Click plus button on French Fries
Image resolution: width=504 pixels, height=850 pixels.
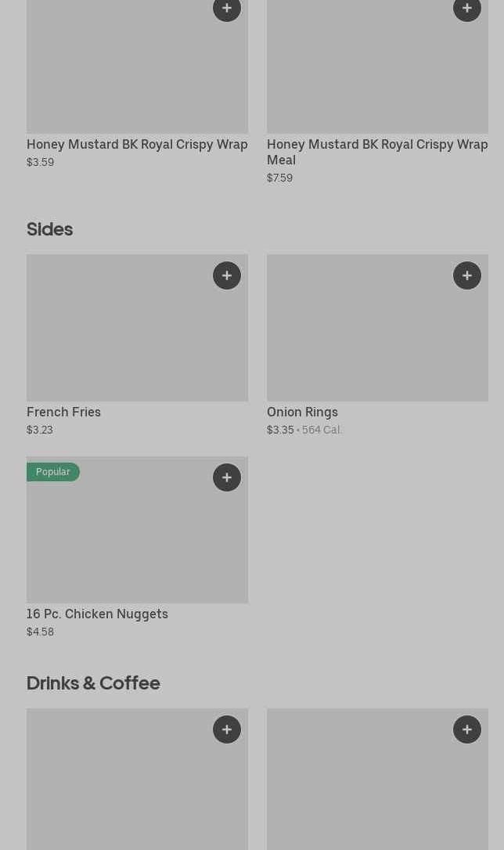[x=227, y=276]
